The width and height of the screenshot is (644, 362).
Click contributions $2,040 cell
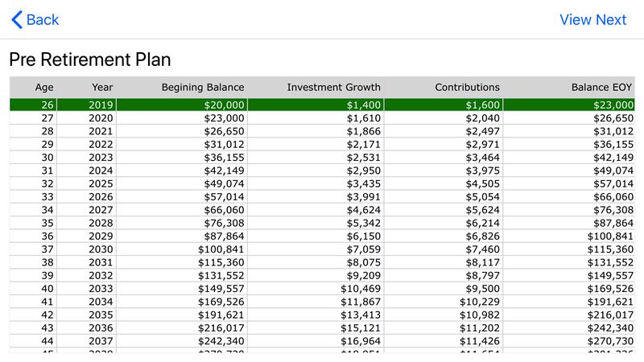444,117
